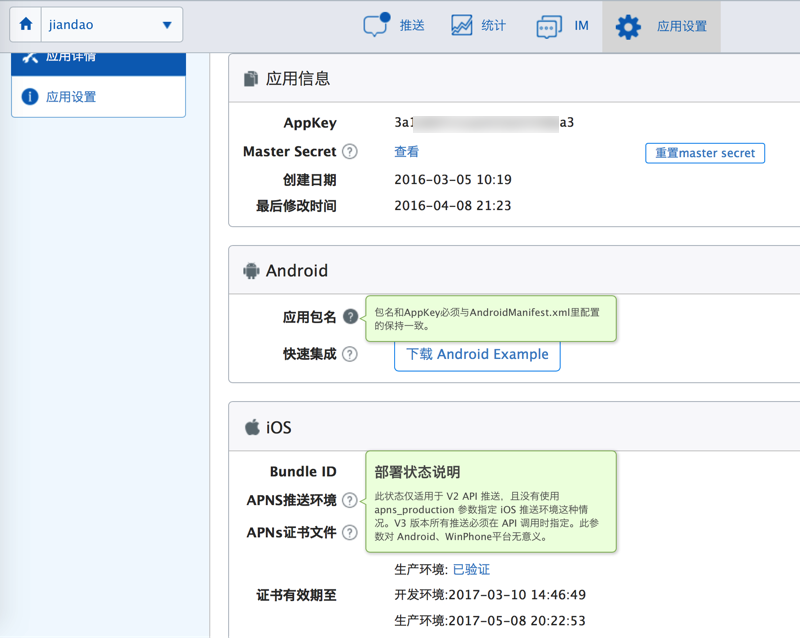800x639 pixels.
Task: Click the 已验证 production status link
Action: (x=471, y=570)
